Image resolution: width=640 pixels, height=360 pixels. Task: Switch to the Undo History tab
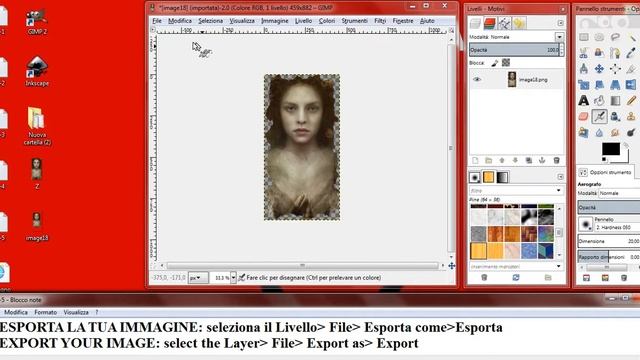pyautogui.click(x=519, y=23)
